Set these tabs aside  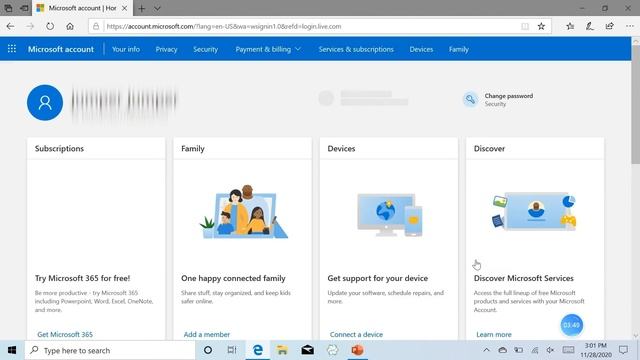[24, 8]
